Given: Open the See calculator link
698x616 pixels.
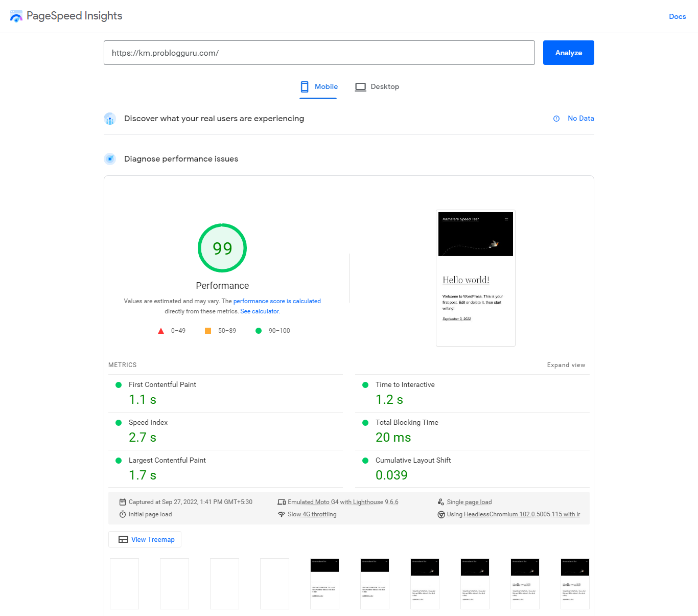Looking at the screenshot, I should point(260,311).
